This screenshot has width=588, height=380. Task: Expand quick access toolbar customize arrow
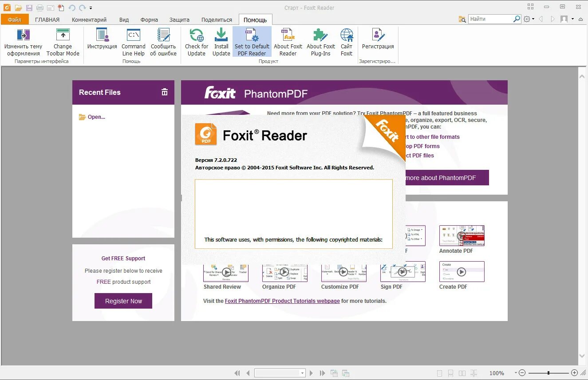click(x=91, y=8)
